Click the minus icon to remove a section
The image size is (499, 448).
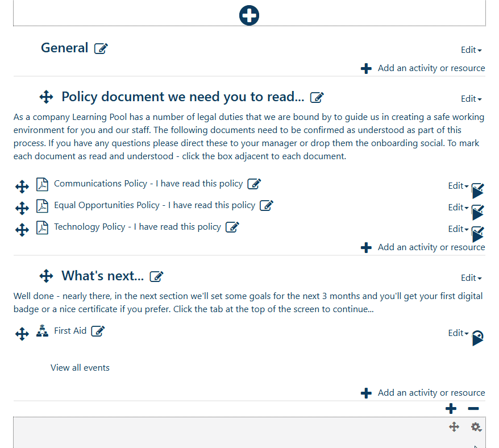pos(473,408)
